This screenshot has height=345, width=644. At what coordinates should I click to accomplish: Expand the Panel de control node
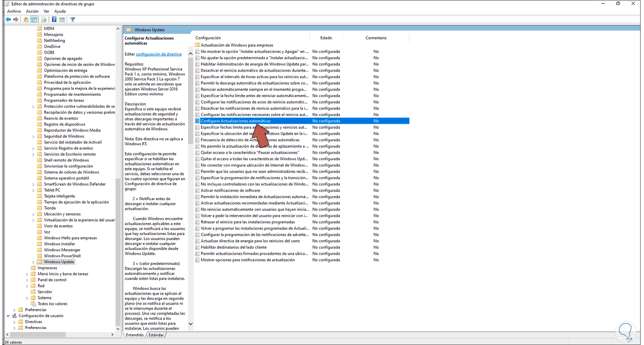click(27, 280)
